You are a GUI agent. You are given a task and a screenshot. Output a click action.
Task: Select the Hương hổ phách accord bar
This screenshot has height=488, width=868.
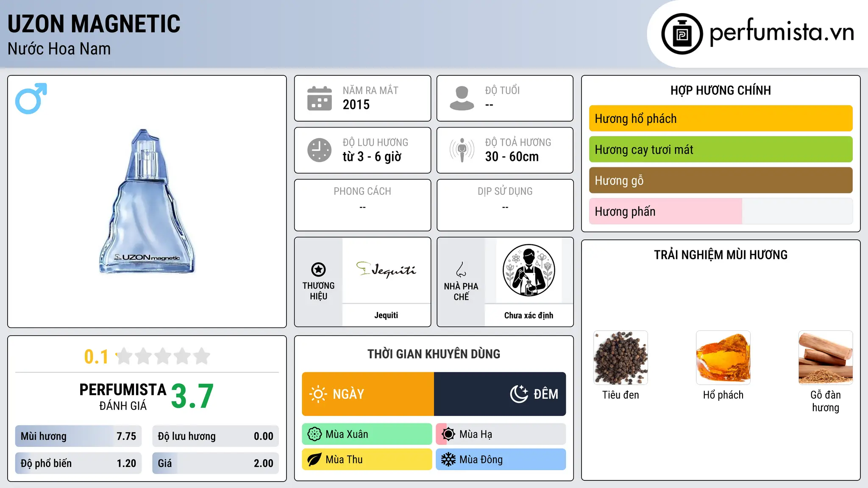(721, 119)
